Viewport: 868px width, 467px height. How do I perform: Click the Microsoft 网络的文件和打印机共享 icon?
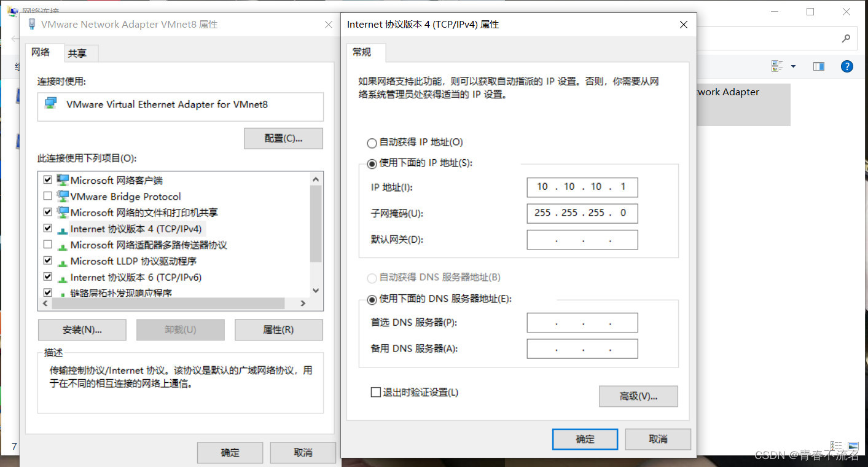click(63, 212)
